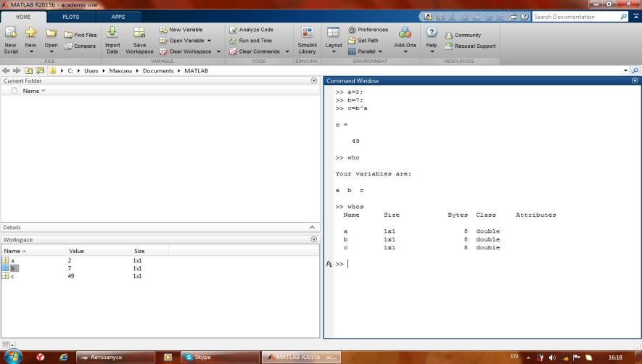The image size is (642, 364).
Task: Open the Community link
Action: click(x=463, y=35)
